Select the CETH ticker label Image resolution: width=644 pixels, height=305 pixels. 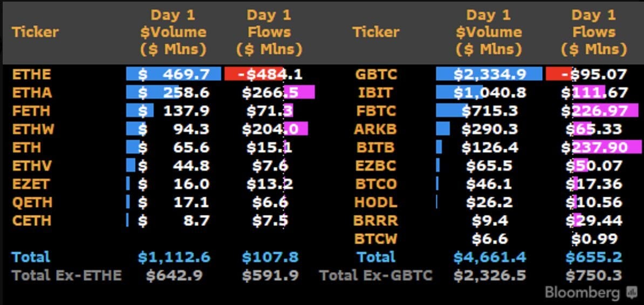click(x=32, y=220)
